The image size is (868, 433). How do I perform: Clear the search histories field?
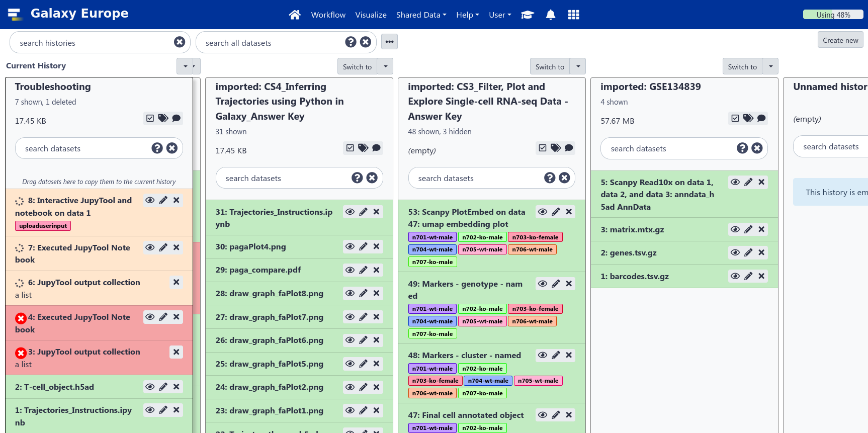click(x=180, y=42)
